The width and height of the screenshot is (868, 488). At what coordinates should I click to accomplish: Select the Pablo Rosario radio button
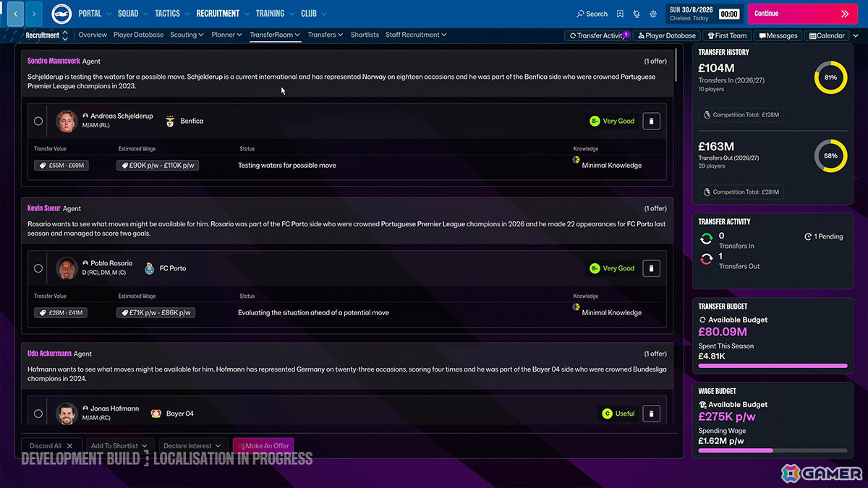point(38,268)
